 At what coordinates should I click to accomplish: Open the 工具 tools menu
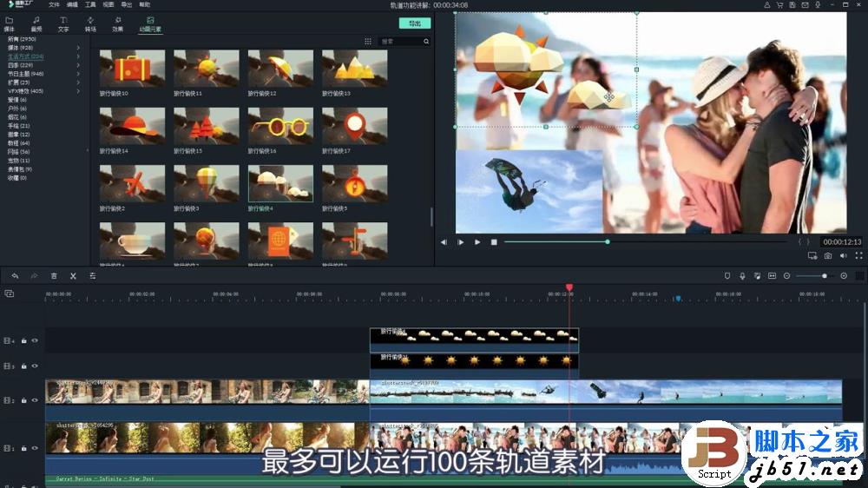click(x=90, y=4)
